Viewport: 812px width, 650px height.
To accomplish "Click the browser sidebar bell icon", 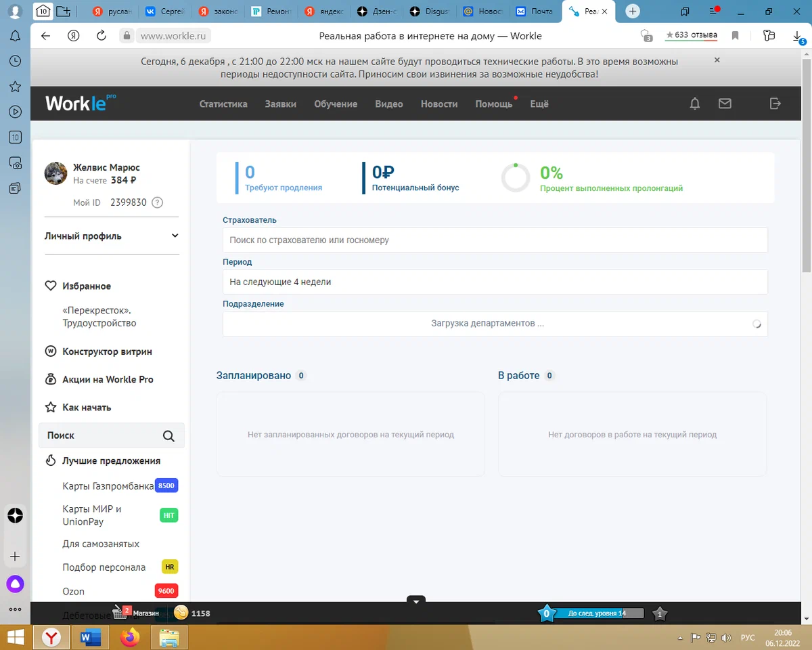I will click(15, 36).
